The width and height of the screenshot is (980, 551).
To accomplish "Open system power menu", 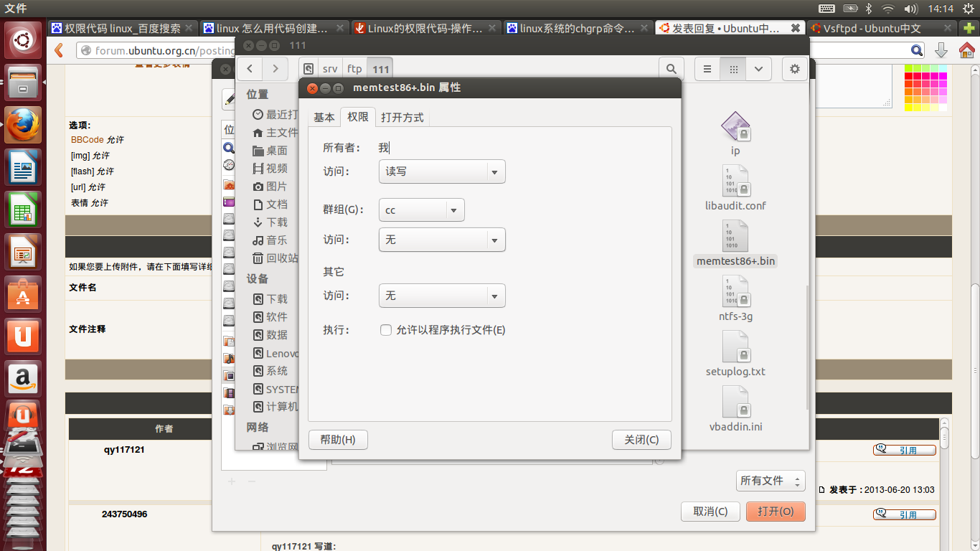I will click(969, 9).
